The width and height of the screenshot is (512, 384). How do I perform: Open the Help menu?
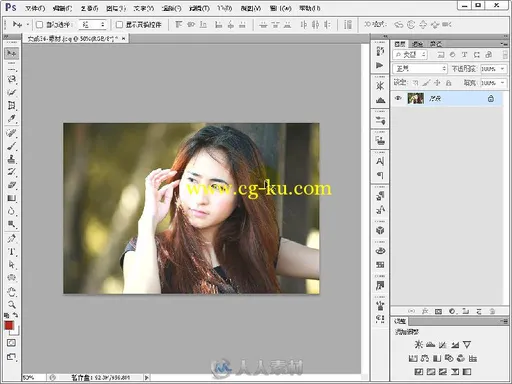click(309, 8)
